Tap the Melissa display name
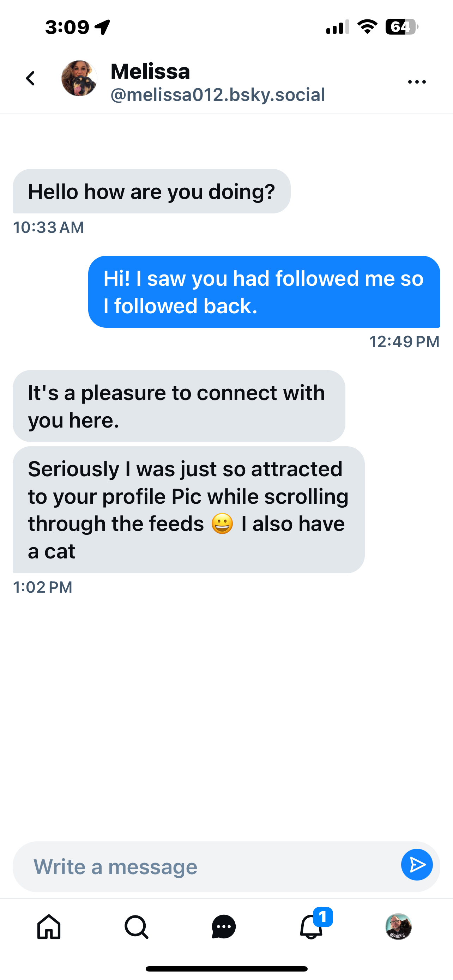This screenshot has height=980, width=453. pos(150,71)
